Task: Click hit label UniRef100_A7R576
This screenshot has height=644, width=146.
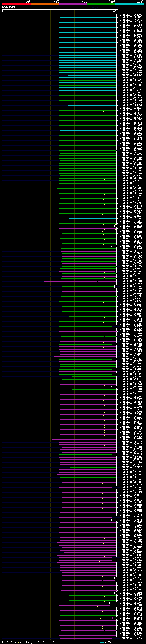Action: click(x=131, y=90)
